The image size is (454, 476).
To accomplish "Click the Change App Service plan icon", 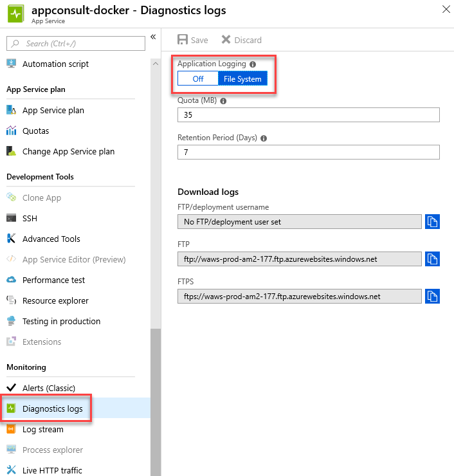I will (11, 151).
